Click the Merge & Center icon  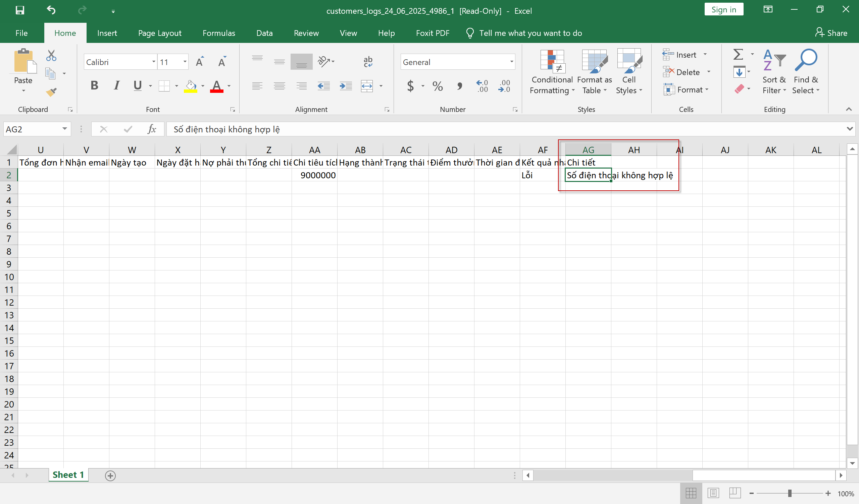pos(367,86)
